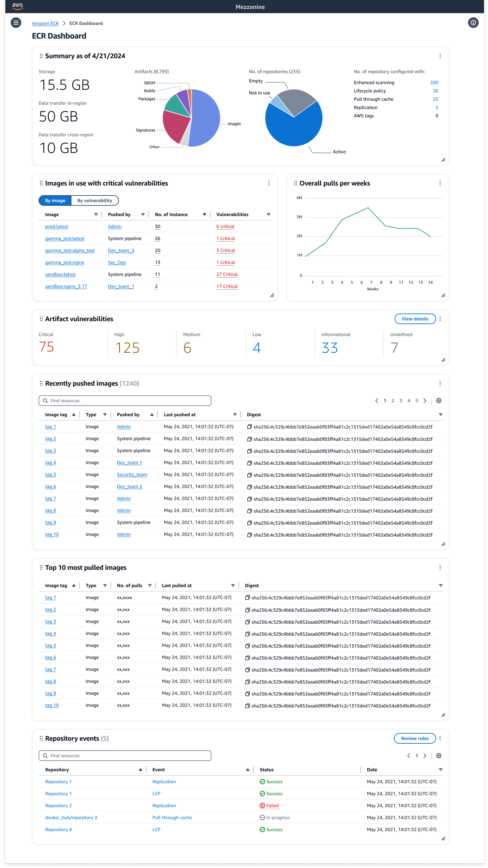
Task: Sort Recently pushed by Last pushed at
Action: click(x=235, y=415)
